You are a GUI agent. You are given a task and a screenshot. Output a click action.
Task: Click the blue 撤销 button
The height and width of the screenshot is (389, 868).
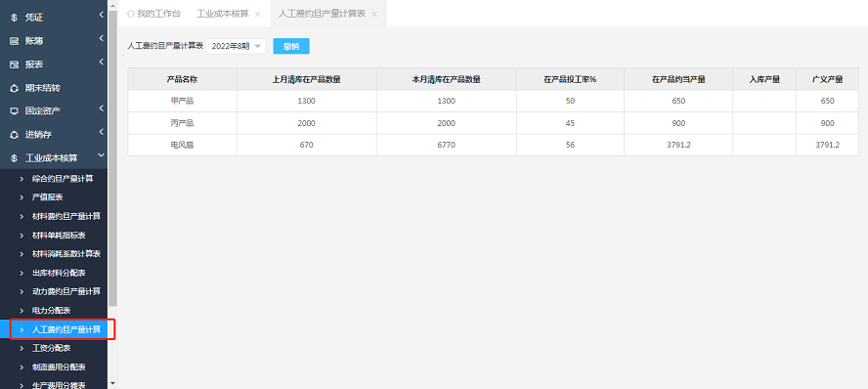291,47
